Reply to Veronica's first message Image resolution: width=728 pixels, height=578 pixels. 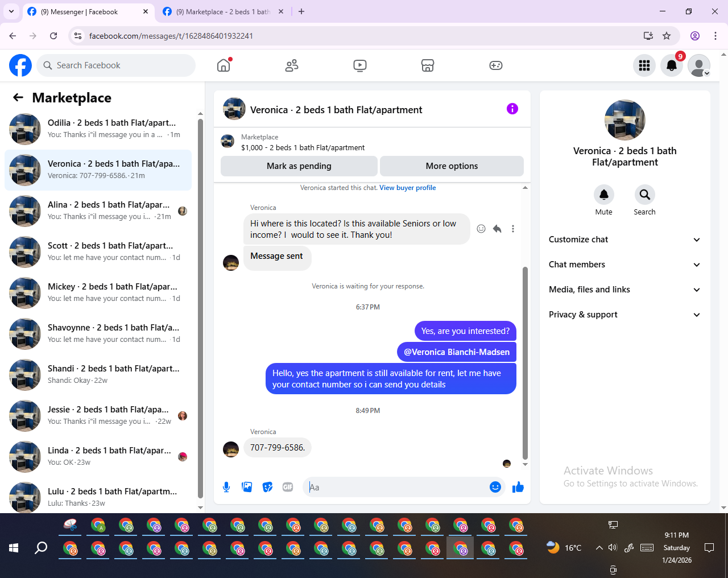[497, 229]
